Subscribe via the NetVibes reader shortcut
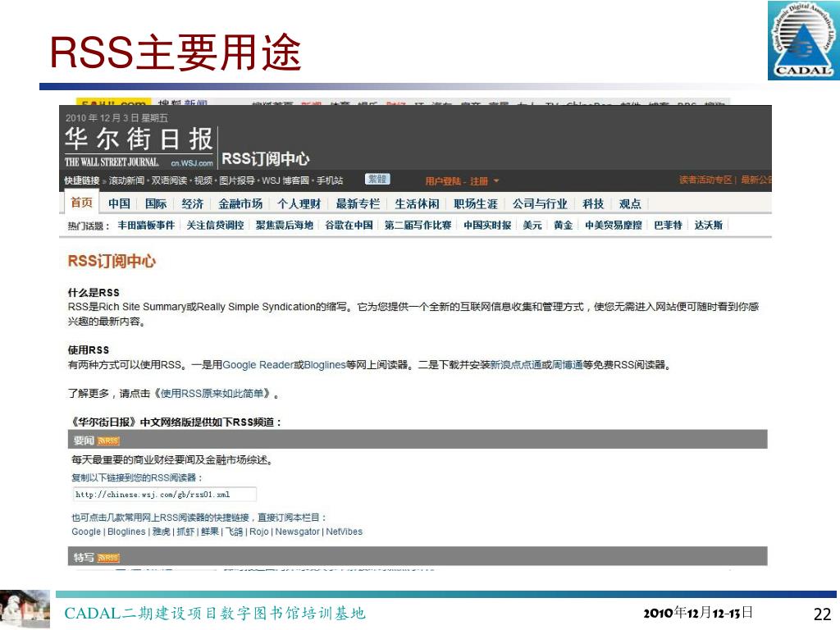The image size is (840, 630). click(x=344, y=532)
